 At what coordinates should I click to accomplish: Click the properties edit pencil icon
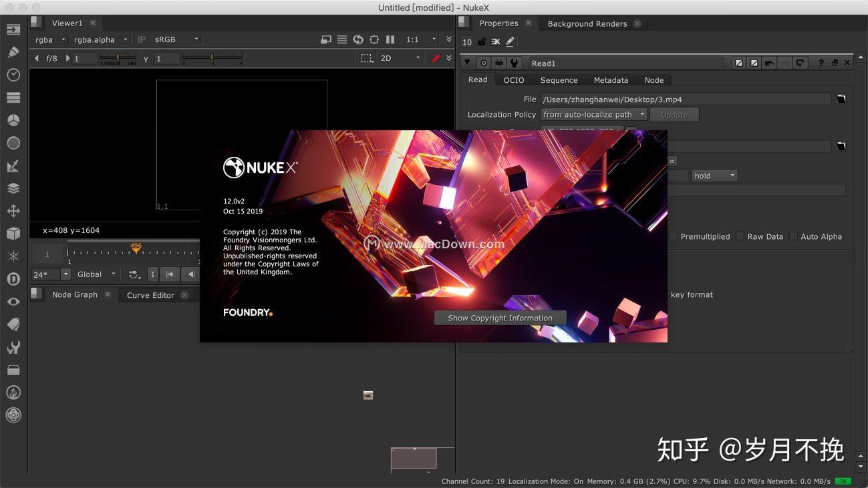click(511, 41)
